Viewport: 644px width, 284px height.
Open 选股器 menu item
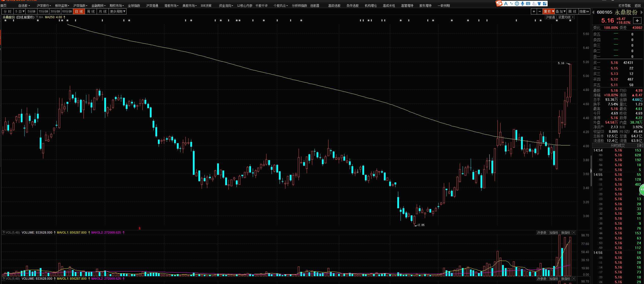(x=315, y=6)
